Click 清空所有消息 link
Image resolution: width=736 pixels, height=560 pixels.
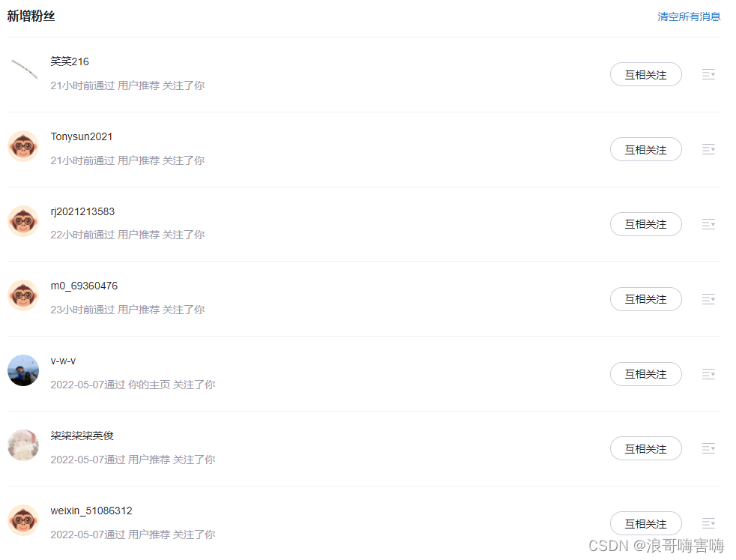(689, 16)
